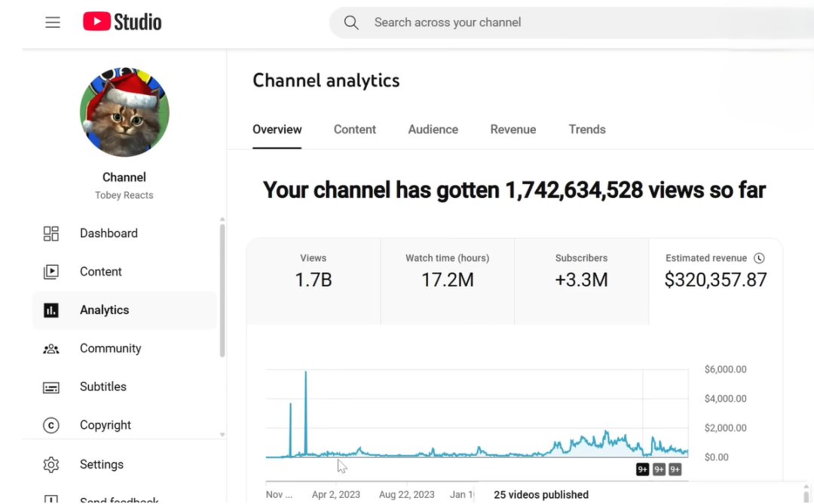Screen dimensions: 814x504
Task: Switch to the Trends tab
Action: point(587,129)
